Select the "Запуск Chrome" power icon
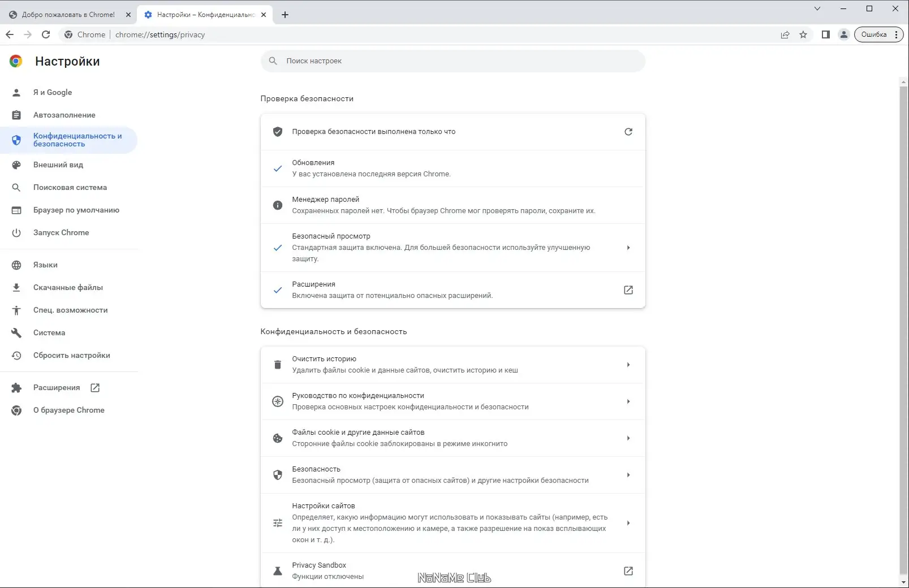This screenshot has height=588, width=909. pyautogui.click(x=16, y=232)
